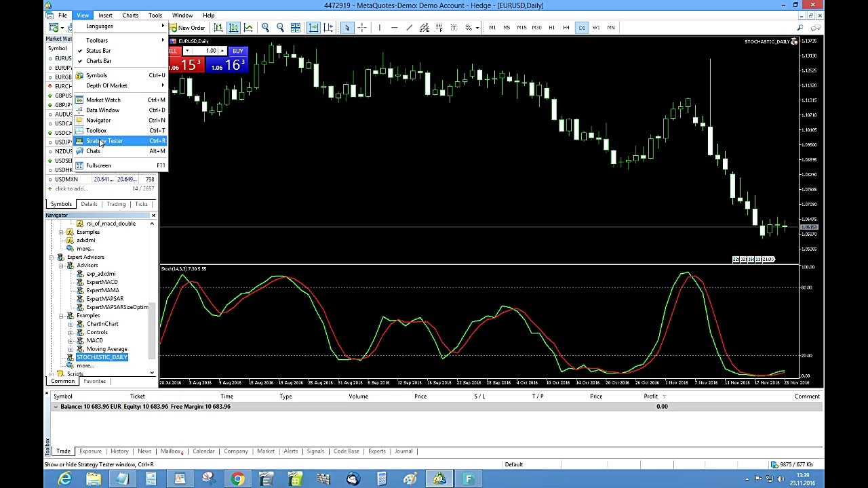Viewport: 868px width, 488px height.
Task: Click the STOCHASTIC_DAILY expert icon on the chart corner
Action: [793, 41]
